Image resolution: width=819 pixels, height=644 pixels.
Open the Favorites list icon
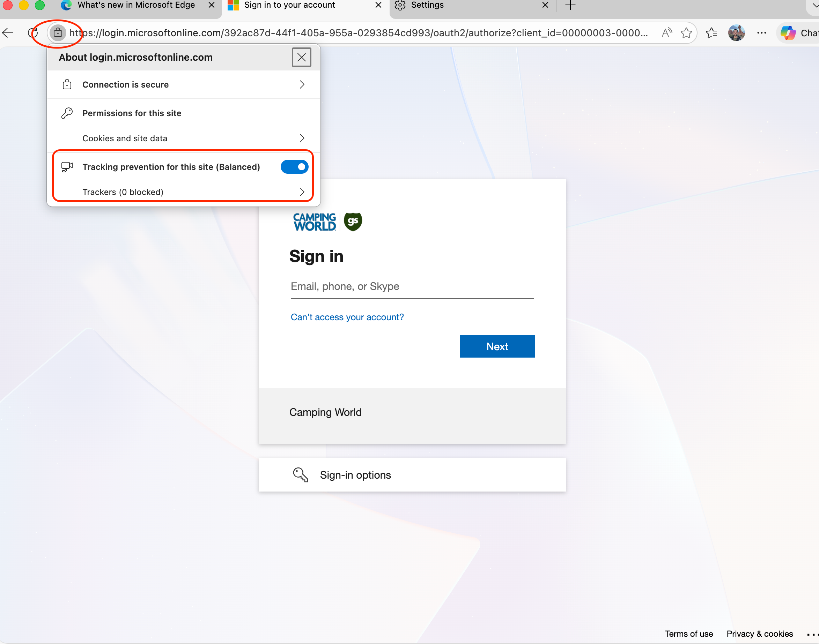[711, 33]
